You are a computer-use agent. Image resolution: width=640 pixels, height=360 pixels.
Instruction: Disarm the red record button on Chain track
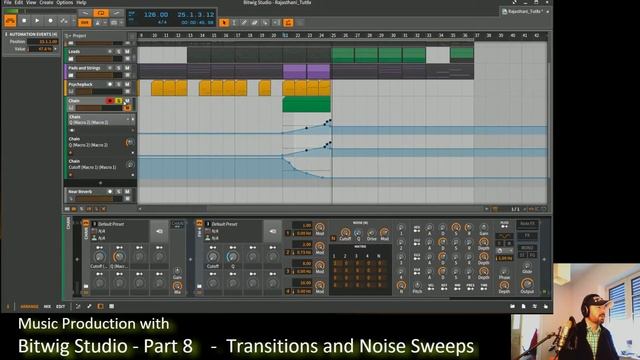coord(110,101)
